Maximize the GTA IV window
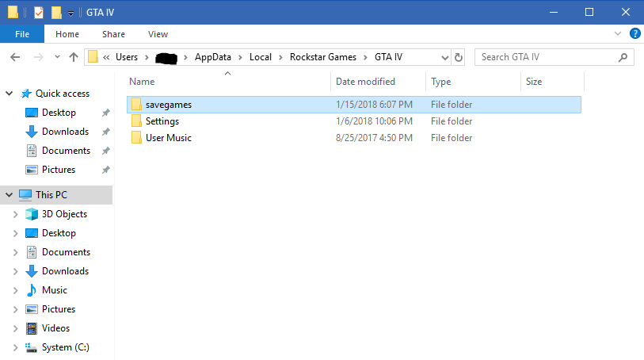This screenshot has height=360, width=644. pos(589,12)
